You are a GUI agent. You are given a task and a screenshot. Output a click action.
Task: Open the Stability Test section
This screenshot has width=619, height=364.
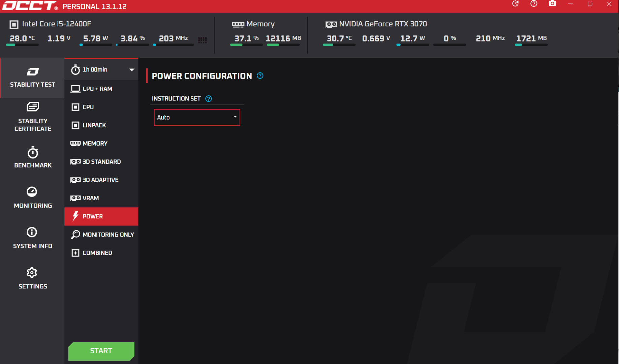click(x=32, y=78)
